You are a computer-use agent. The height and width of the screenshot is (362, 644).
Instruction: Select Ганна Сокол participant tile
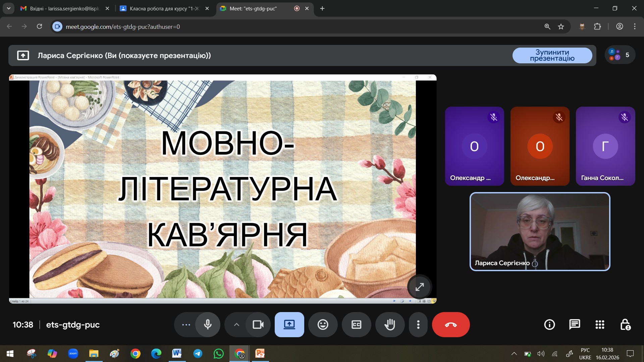(605, 146)
